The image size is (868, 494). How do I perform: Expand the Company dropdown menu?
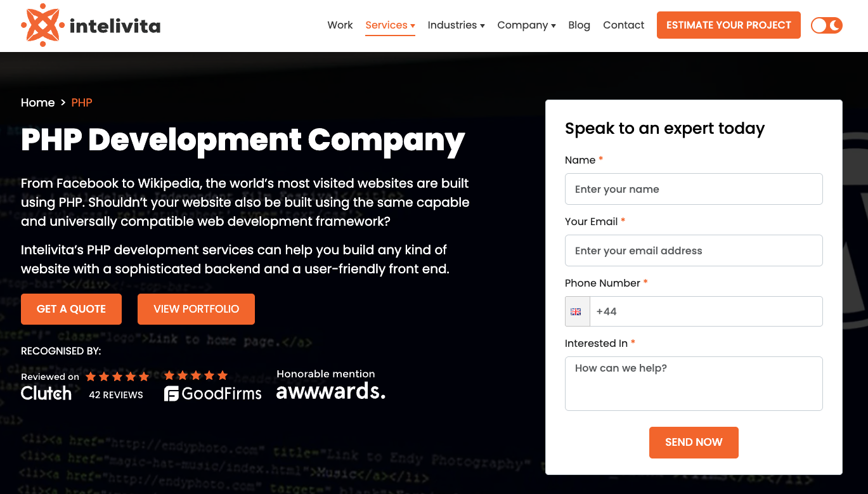click(526, 25)
